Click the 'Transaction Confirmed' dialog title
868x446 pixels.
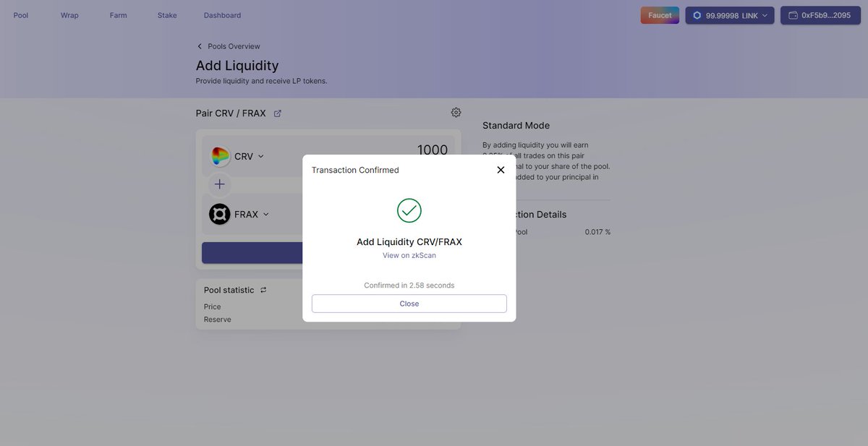355,170
